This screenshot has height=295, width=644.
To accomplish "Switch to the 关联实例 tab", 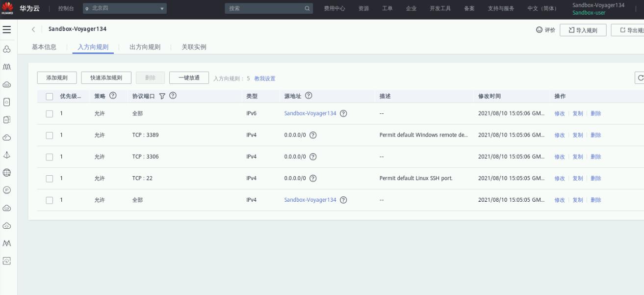I will tap(194, 47).
